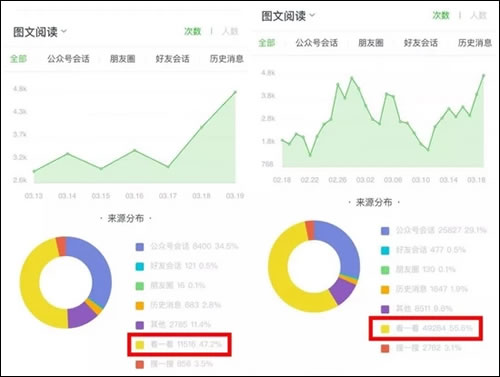Click the red 搜一搜 legend swatch, right panel
Image resolution: width=500 pixels, height=377 pixels.
coord(385,348)
